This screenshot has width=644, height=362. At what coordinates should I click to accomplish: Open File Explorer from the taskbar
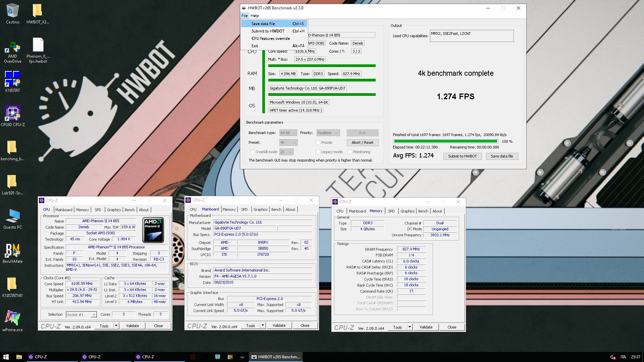coord(19,357)
